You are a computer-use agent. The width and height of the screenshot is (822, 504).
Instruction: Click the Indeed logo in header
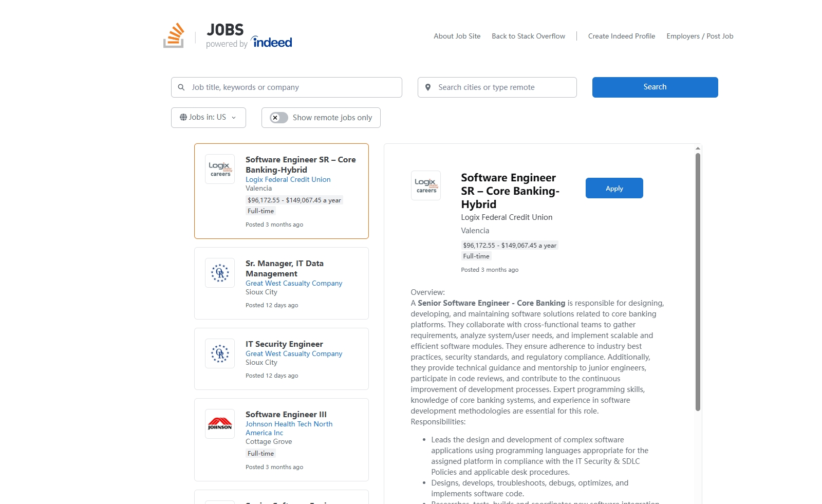(271, 42)
